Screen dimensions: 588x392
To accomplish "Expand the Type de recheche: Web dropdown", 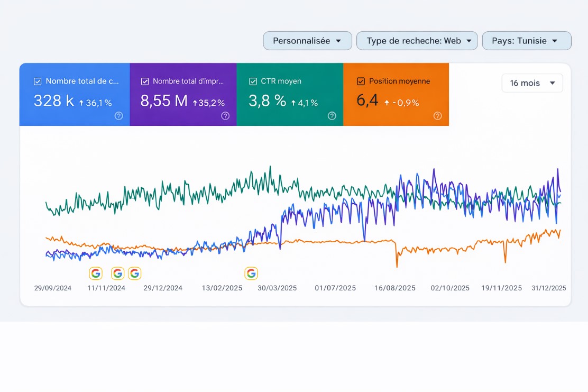I will tap(417, 40).
